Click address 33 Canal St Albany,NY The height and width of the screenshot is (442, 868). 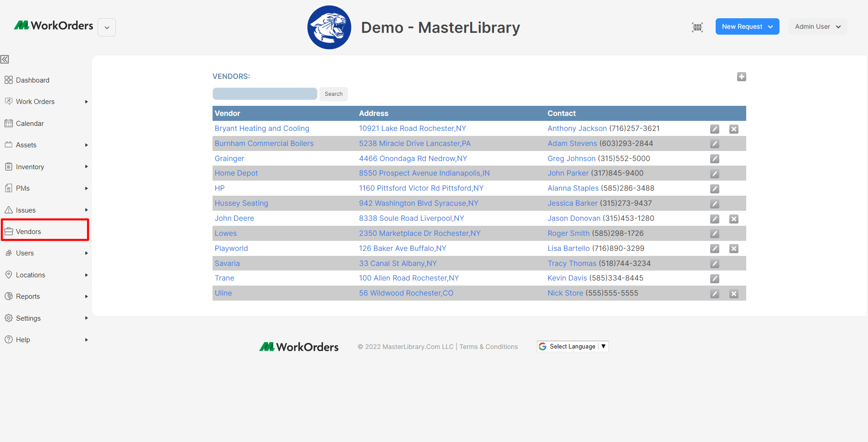click(398, 264)
